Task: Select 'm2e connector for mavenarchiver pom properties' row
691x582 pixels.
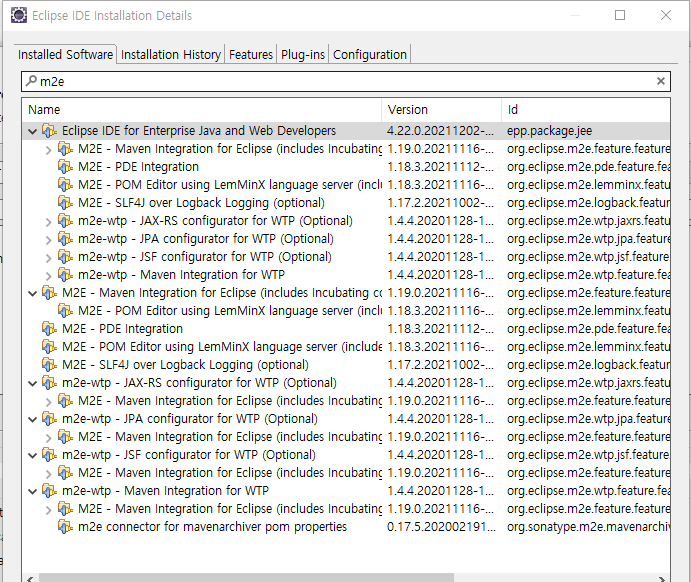Action: click(346, 527)
